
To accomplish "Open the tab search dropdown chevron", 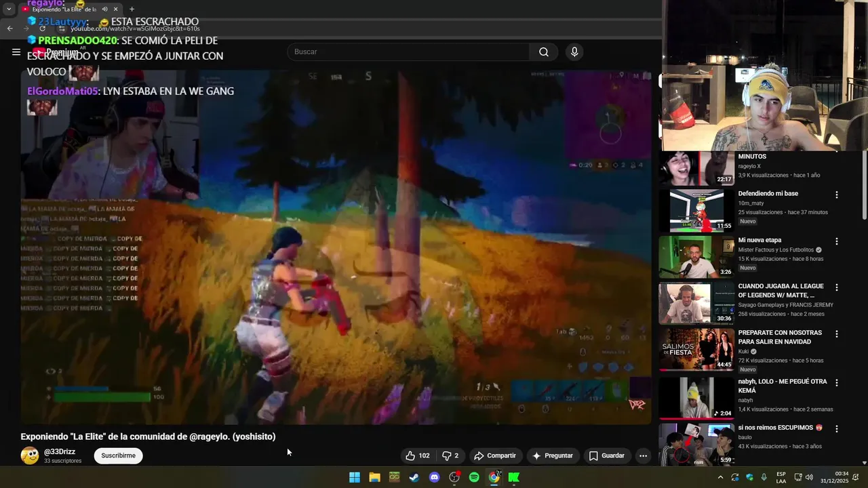I will 9,9.
